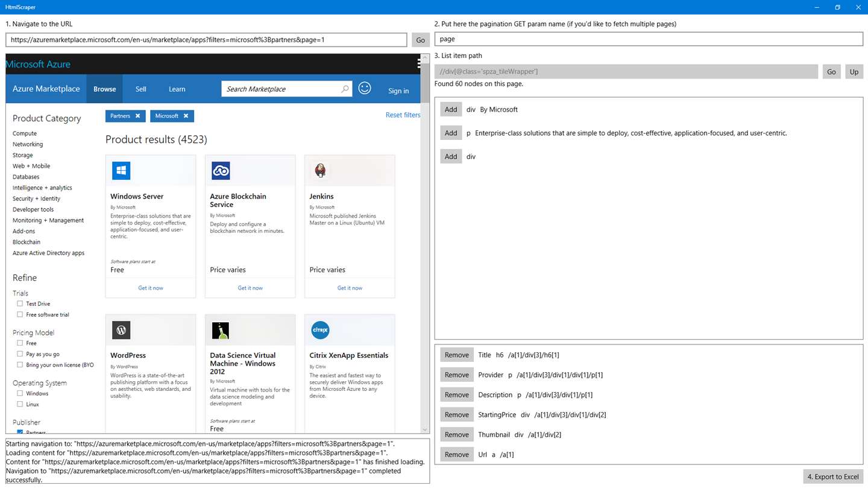Toggle the Pay as you go checkbox
The width and height of the screenshot is (868, 488).
click(20, 354)
